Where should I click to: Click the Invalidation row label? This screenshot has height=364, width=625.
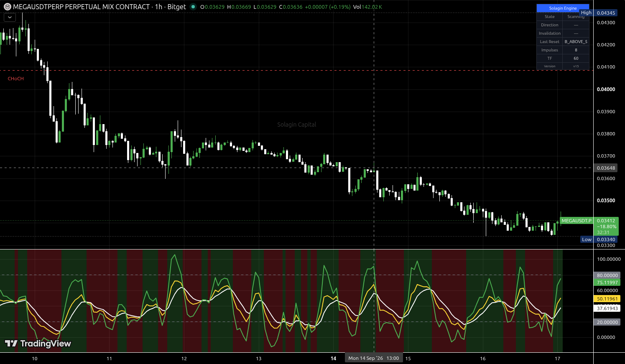coord(550,33)
